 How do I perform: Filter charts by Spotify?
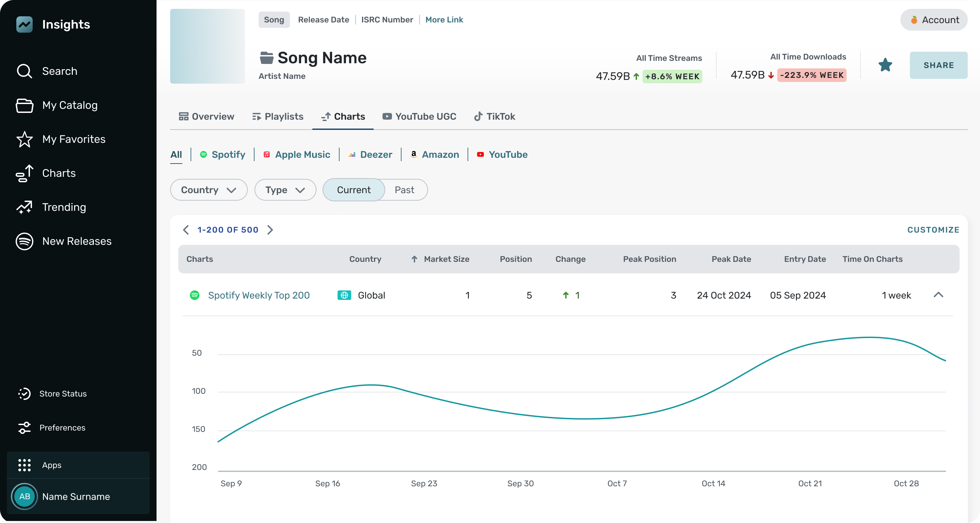(x=223, y=155)
